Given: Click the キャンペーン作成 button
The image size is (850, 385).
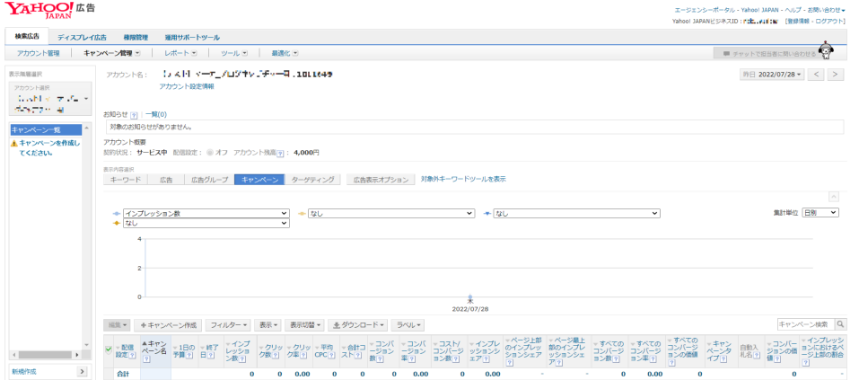Looking at the screenshot, I should click(168, 325).
